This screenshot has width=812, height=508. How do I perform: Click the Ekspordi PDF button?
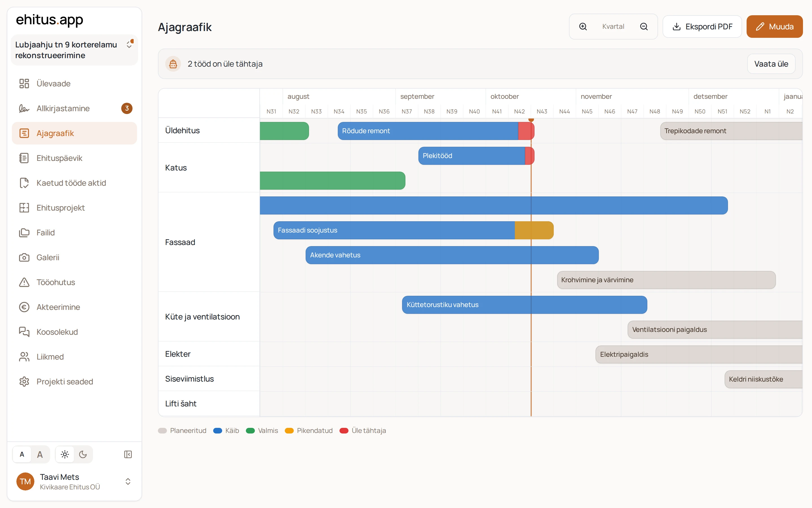(x=702, y=27)
